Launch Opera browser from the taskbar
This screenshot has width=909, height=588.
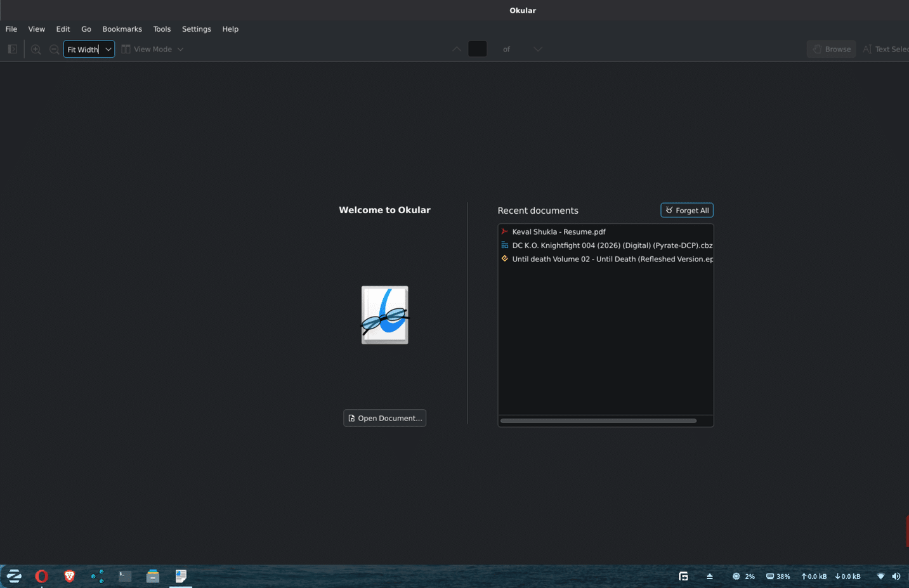coord(42,576)
